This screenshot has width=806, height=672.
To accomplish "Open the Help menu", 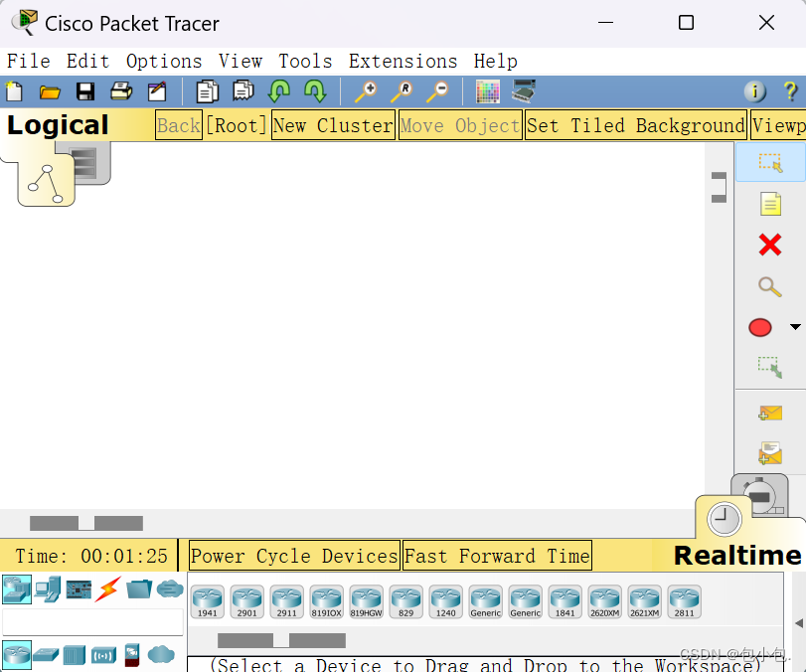I will pos(496,62).
